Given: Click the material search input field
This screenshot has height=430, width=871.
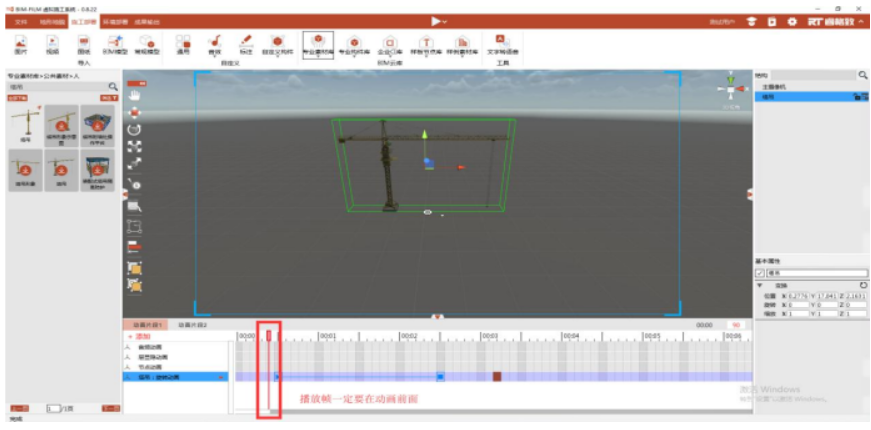Looking at the screenshot, I should point(57,87).
